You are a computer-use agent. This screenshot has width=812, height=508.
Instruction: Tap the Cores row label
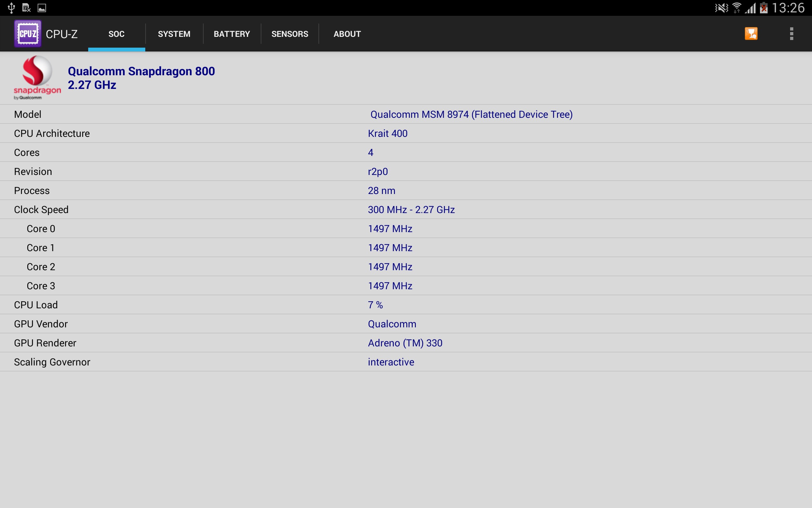[x=27, y=152]
